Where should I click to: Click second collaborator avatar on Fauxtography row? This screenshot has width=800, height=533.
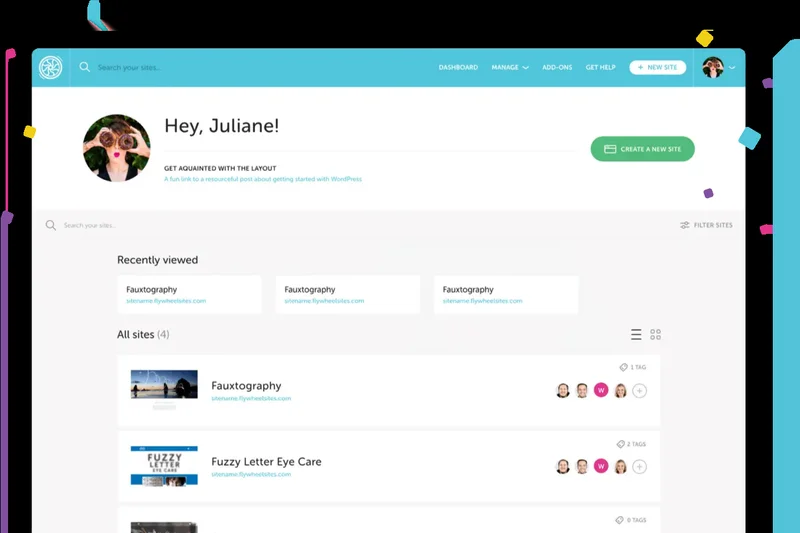pos(582,391)
